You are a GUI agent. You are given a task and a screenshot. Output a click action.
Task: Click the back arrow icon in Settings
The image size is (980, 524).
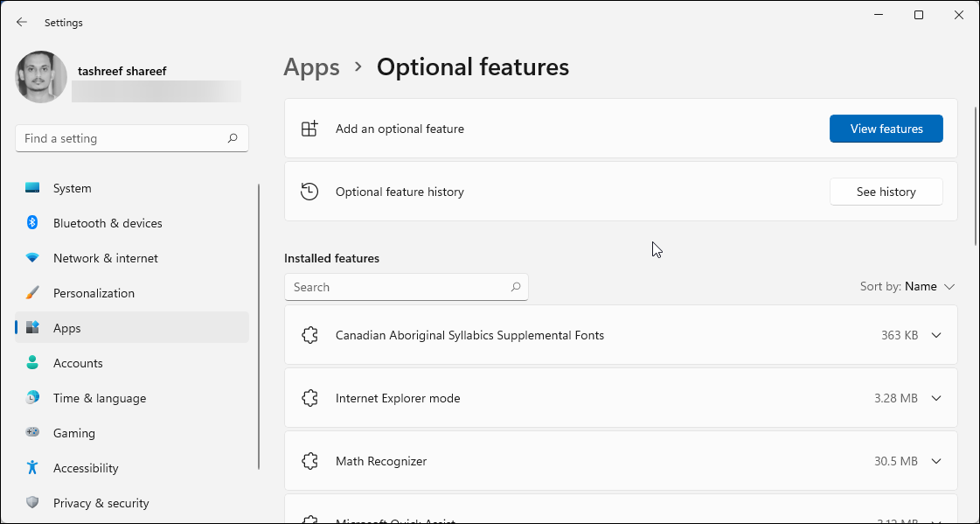(22, 22)
